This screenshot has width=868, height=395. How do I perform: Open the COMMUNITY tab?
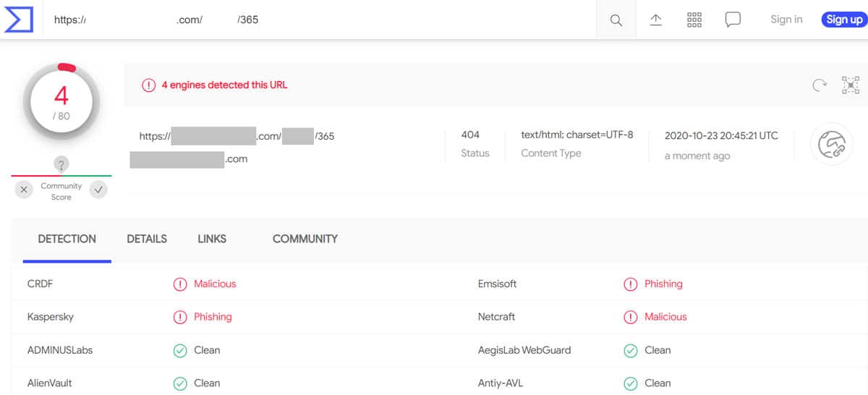point(305,239)
